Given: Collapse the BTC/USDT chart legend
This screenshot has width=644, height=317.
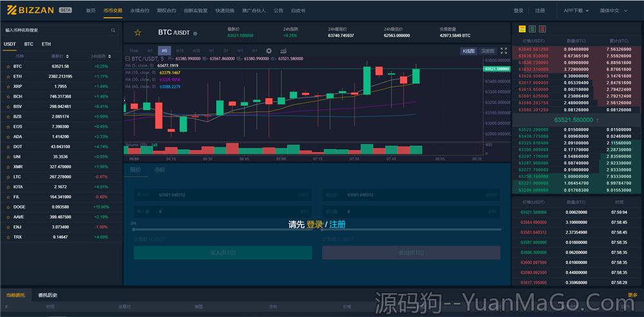Looking at the screenshot, I should [127, 59].
